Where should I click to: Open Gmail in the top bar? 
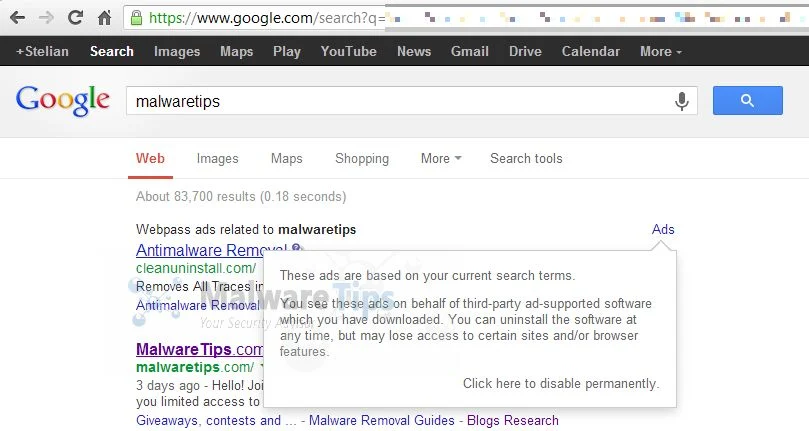(470, 51)
